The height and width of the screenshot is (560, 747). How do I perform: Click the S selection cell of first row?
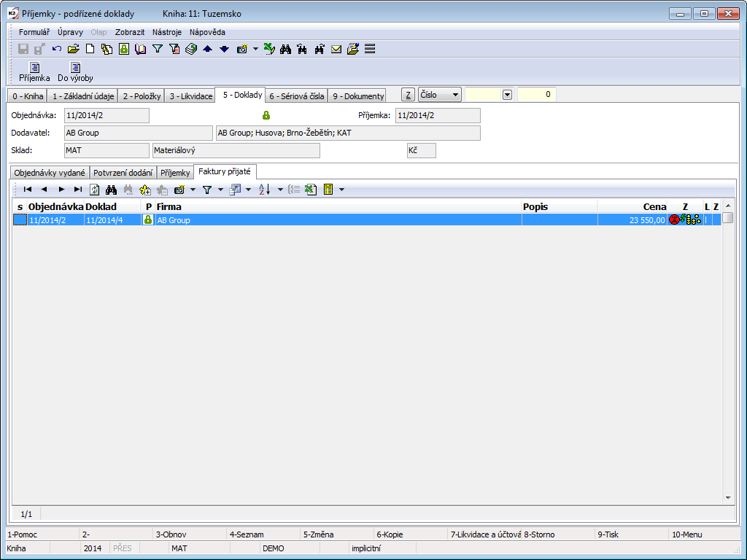click(x=20, y=219)
